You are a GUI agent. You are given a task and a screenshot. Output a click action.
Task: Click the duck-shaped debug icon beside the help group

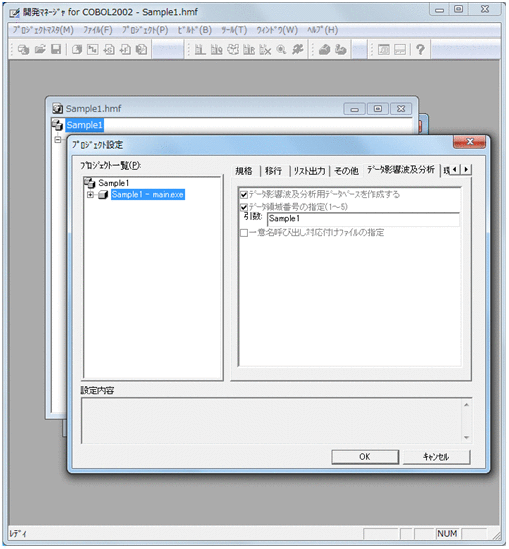click(x=340, y=50)
